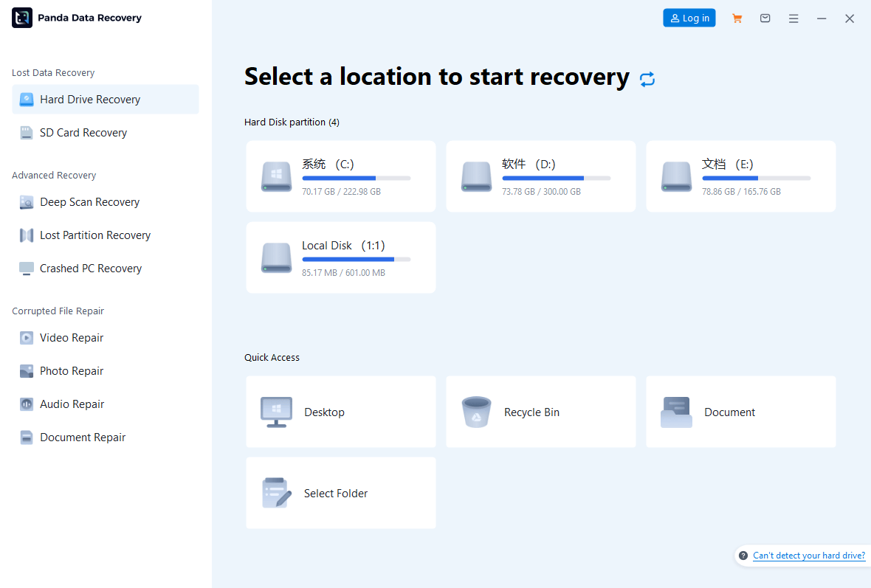Screen dimensions: 871x588
Task: Click the Lost Partition Recovery sidebar icon
Action: 26,235
